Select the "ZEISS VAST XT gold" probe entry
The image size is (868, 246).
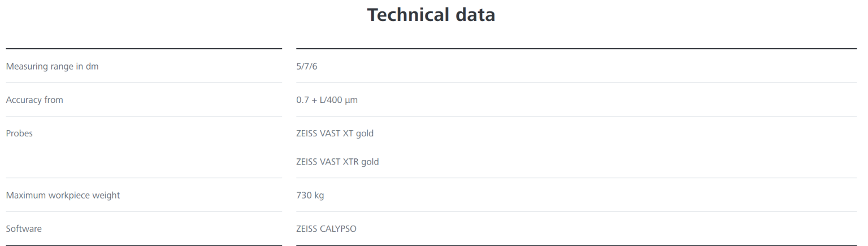coord(335,134)
